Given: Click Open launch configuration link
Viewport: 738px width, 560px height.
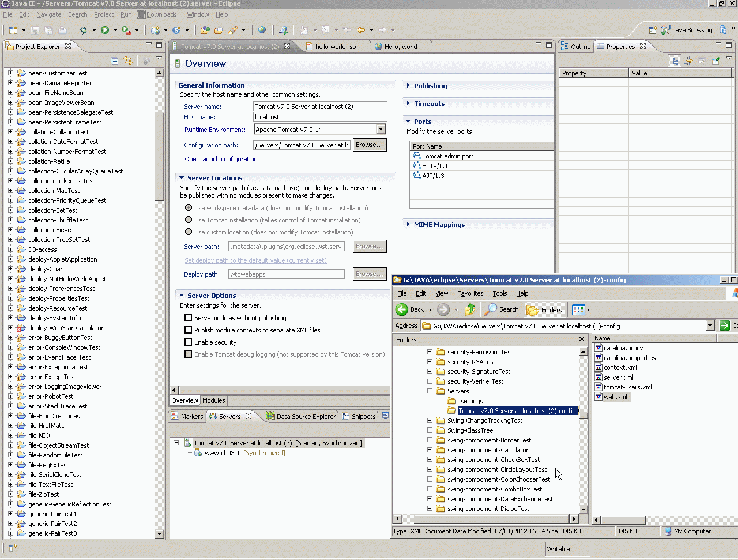Looking at the screenshot, I should pyautogui.click(x=221, y=159).
